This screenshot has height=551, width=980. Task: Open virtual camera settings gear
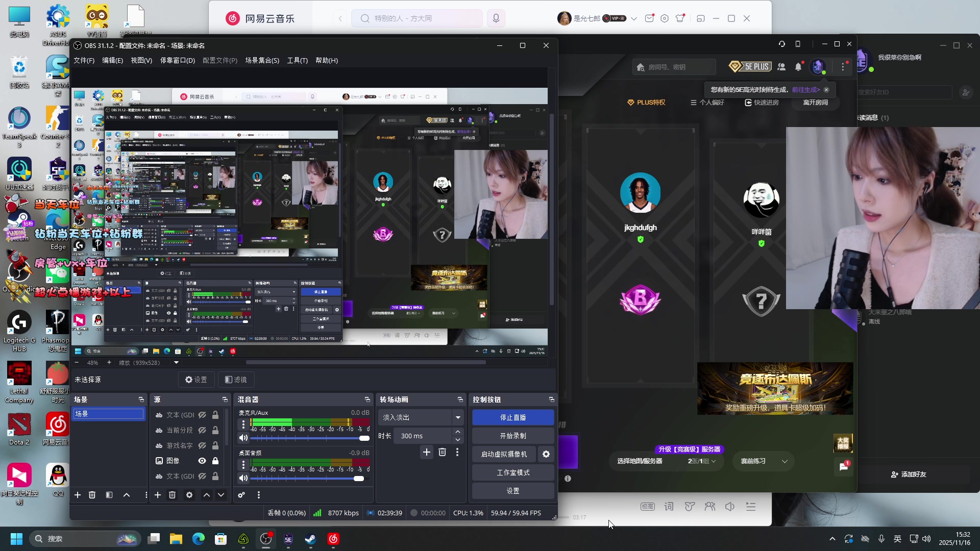point(546,454)
